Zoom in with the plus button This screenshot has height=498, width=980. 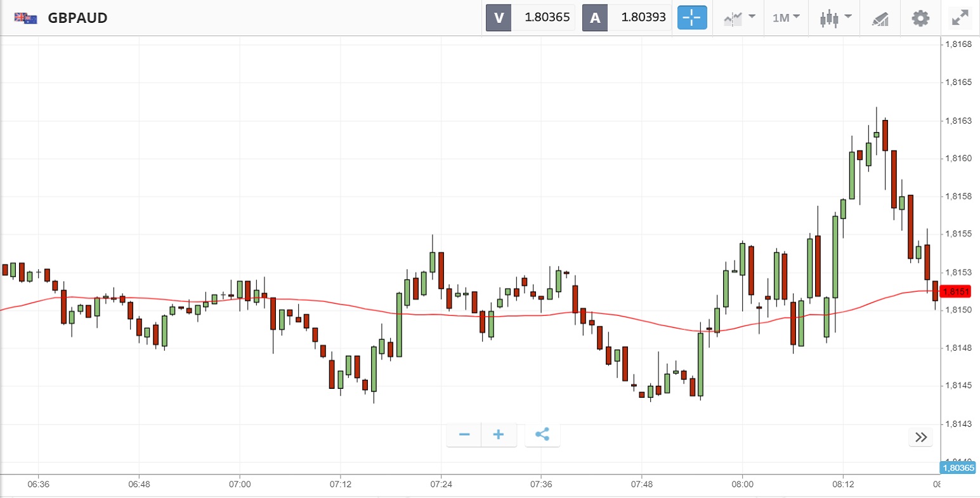tap(499, 435)
